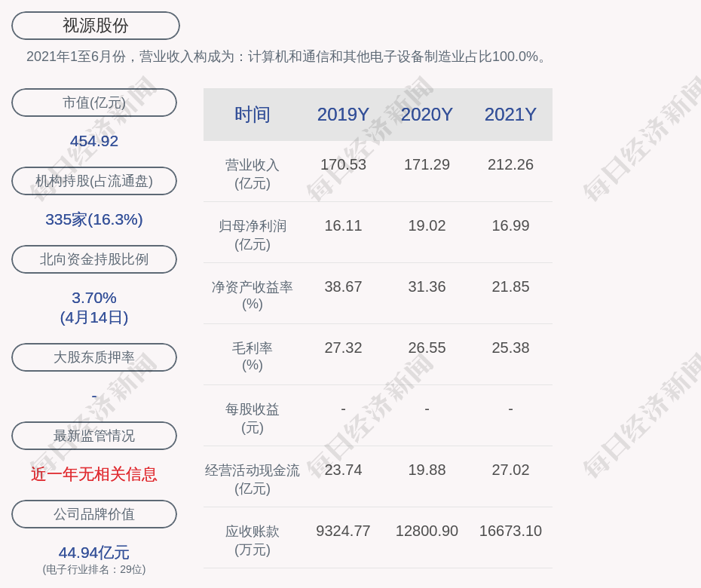Click the 大股东质押率 pill
The width and height of the screenshot is (701, 588).
click(94, 357)
